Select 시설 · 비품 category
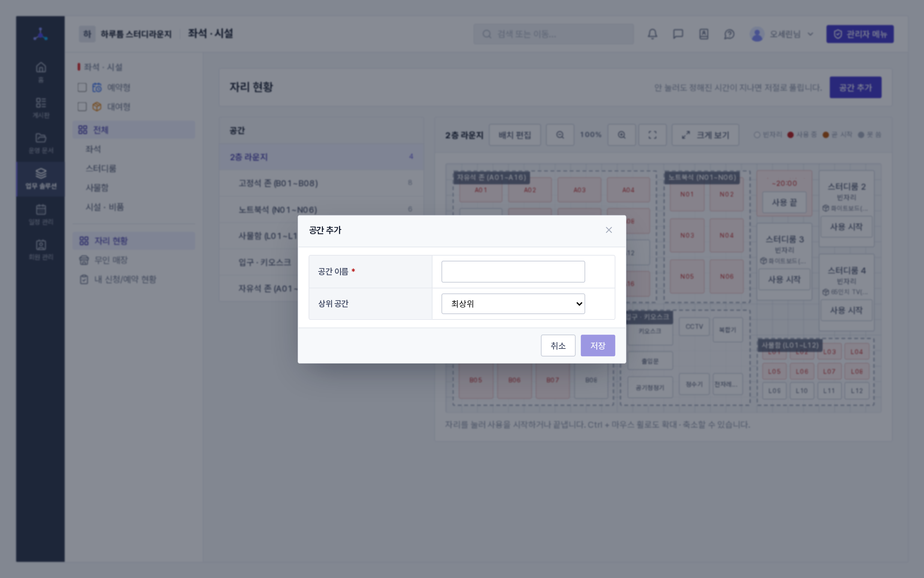 pyautogui.click(x=133, y=207)
